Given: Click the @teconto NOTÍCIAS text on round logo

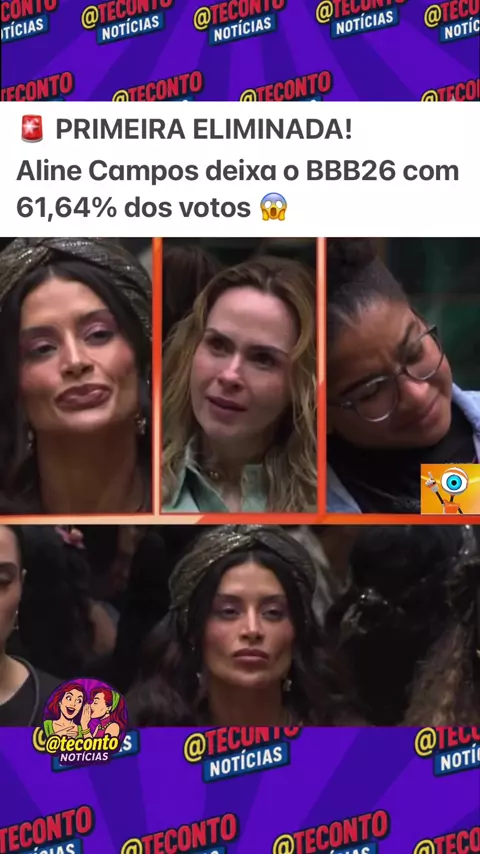Looking at the screenshot, I should pyautogui.click(x=82, y=748).
